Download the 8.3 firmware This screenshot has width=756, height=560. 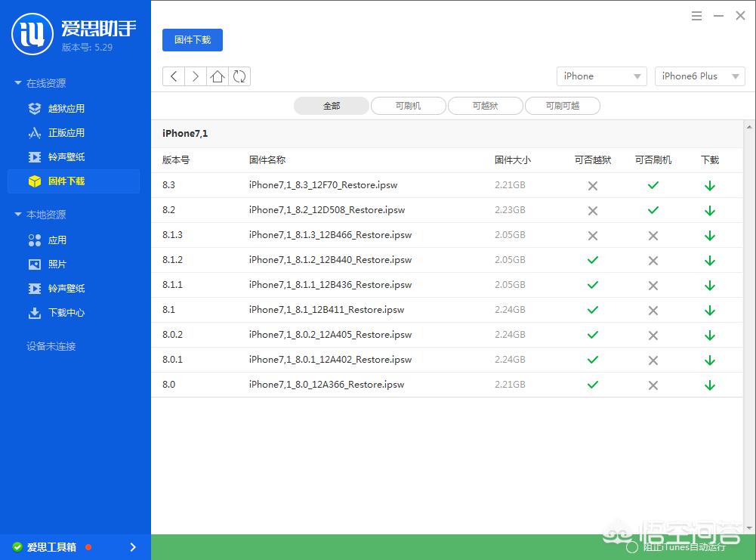point(710,186)
